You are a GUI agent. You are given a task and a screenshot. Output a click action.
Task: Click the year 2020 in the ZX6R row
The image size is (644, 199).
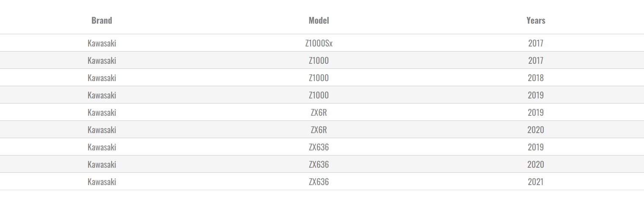536,130
